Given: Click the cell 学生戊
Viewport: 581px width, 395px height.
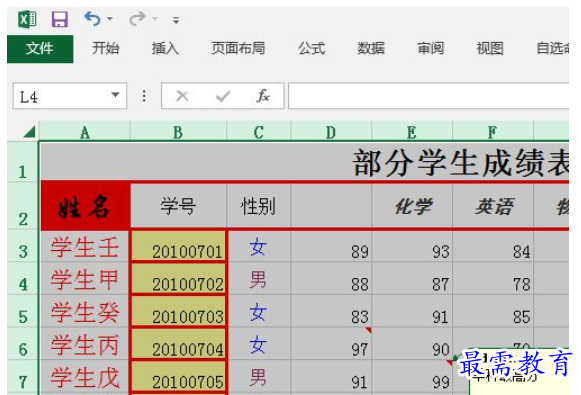Looking at the screenshot, I should coord(85,376).
